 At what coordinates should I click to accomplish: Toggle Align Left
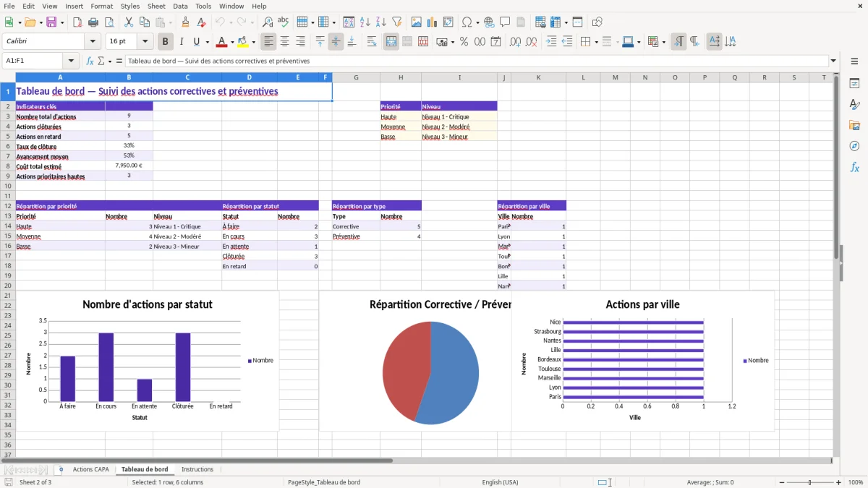(x=268, y=42)
